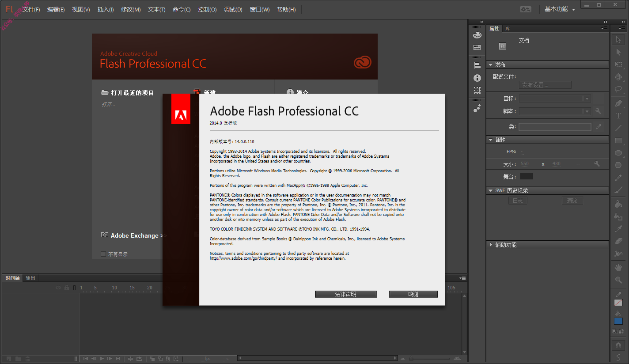The width and height of the screenshot is (629, 364).
Task: Select the Pencil tool
Action: 618,178
